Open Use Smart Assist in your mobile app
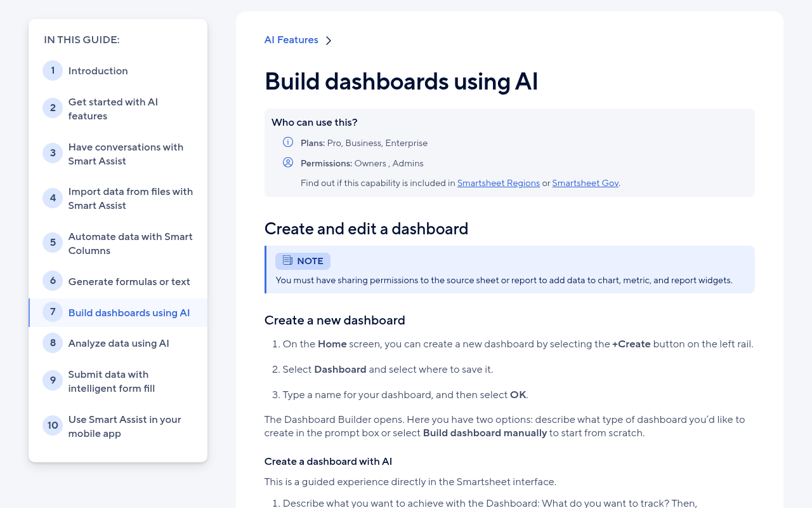This screenshot has width=812, height=508. (125, 426)
